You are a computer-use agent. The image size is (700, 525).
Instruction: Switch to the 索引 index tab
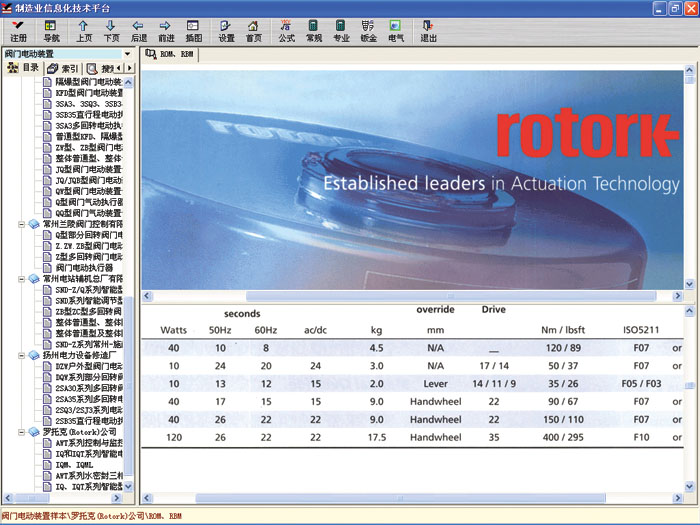click(64, 68)
